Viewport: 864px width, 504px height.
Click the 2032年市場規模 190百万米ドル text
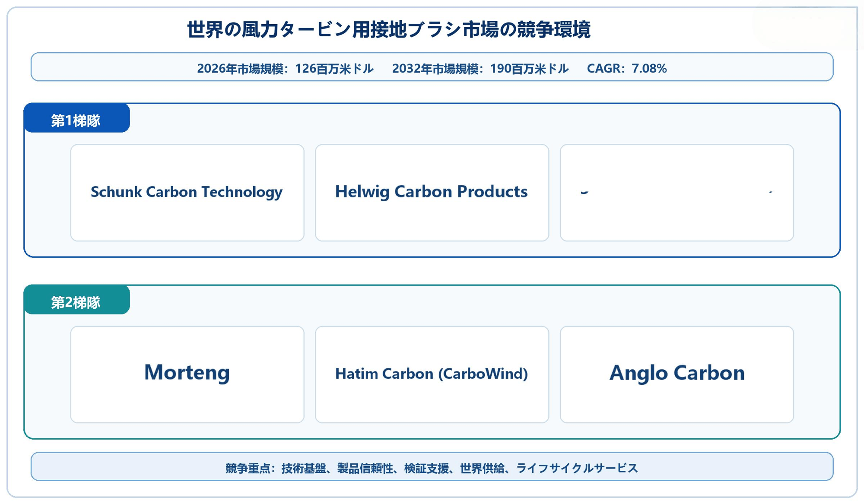pos(480,69)
